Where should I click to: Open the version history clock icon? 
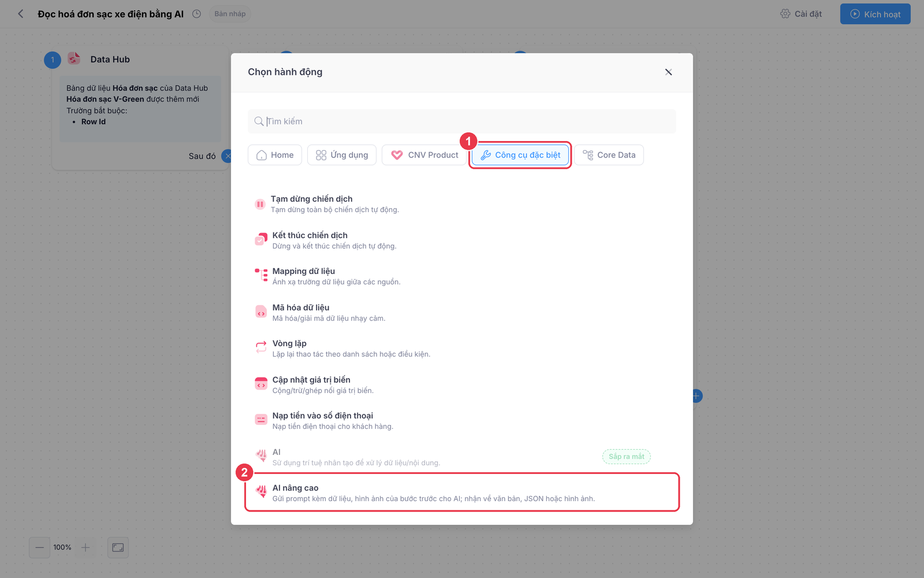click(196, 14)
